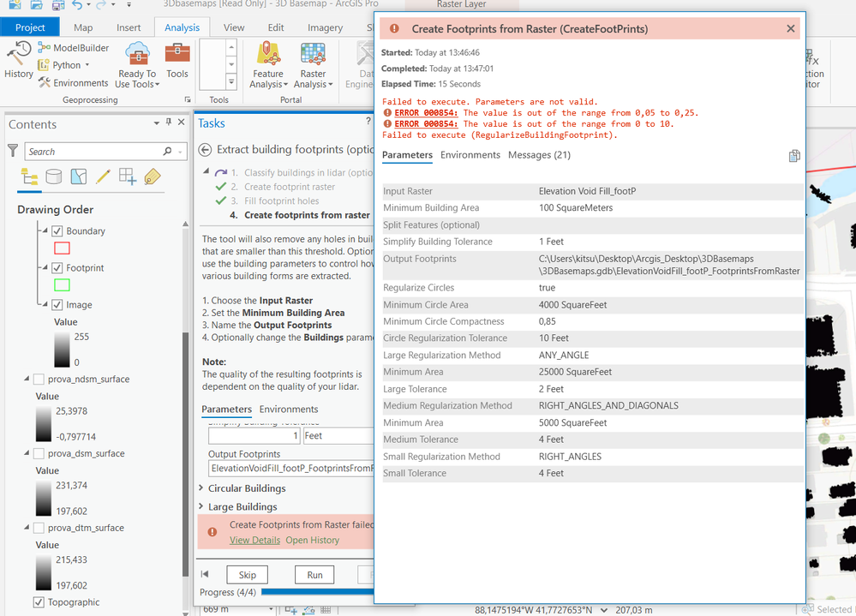The image size is (856, 616).
Task: Collapse the prova_dsm_surface legend
Action: click(x=27, y=453)
